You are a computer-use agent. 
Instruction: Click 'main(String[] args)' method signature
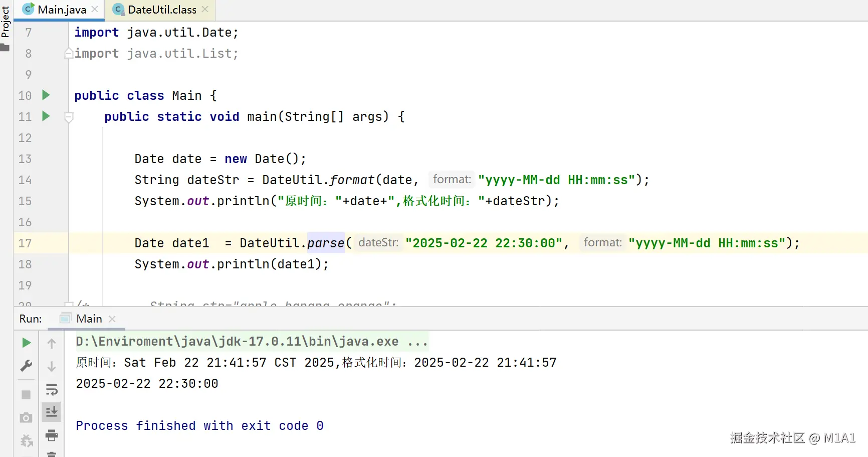[x=318, y=117]
